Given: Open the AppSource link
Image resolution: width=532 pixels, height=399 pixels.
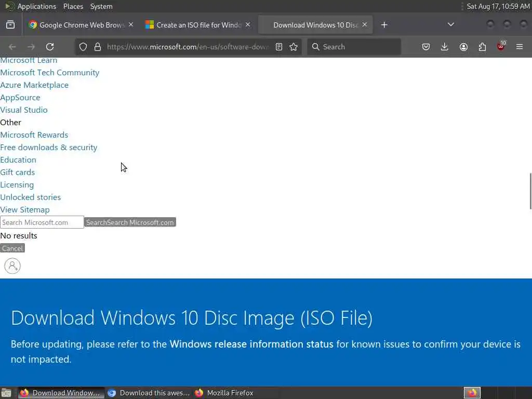Looking at the screenshot, I should pos(20,98).
